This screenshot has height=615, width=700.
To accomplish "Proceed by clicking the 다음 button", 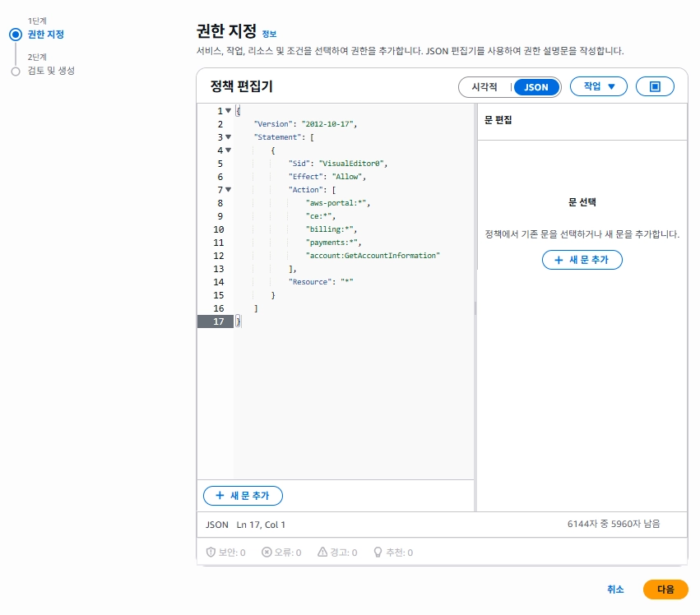I will 665,590.
